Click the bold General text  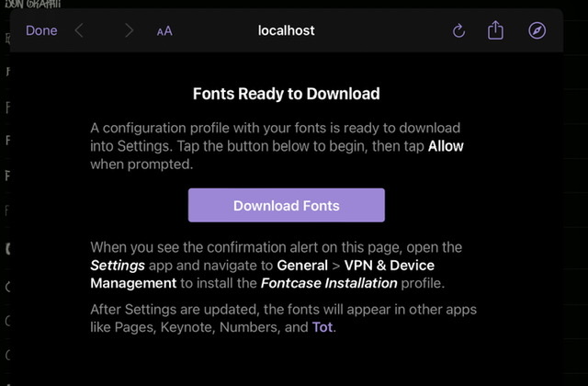tap(303, 266)
